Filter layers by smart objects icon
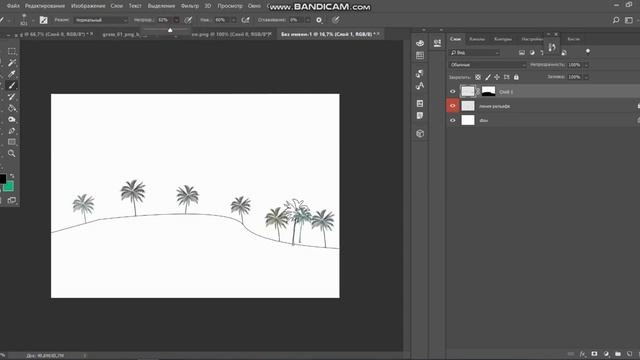Image resolution: width=640 pixels, height=360 pixels. 564,53
